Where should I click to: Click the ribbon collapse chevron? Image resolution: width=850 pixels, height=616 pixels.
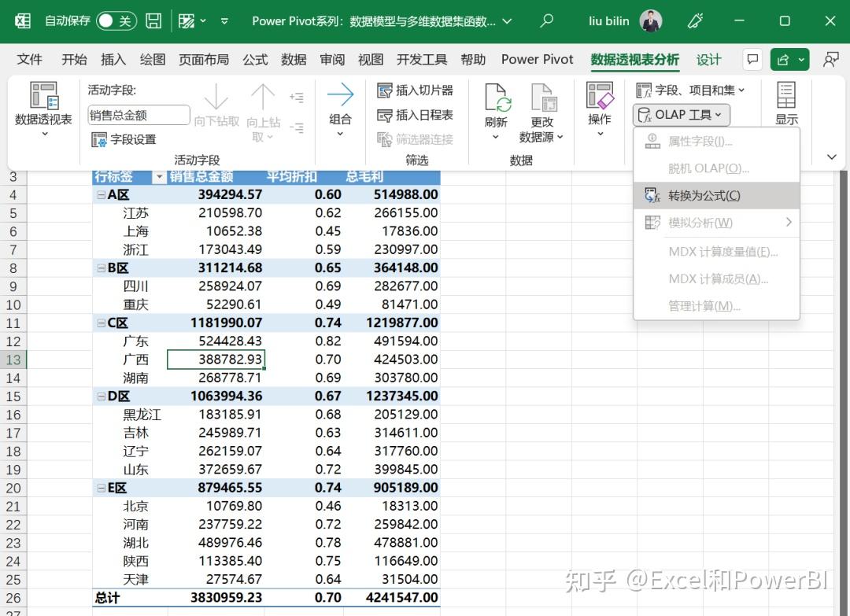(831, 157)
